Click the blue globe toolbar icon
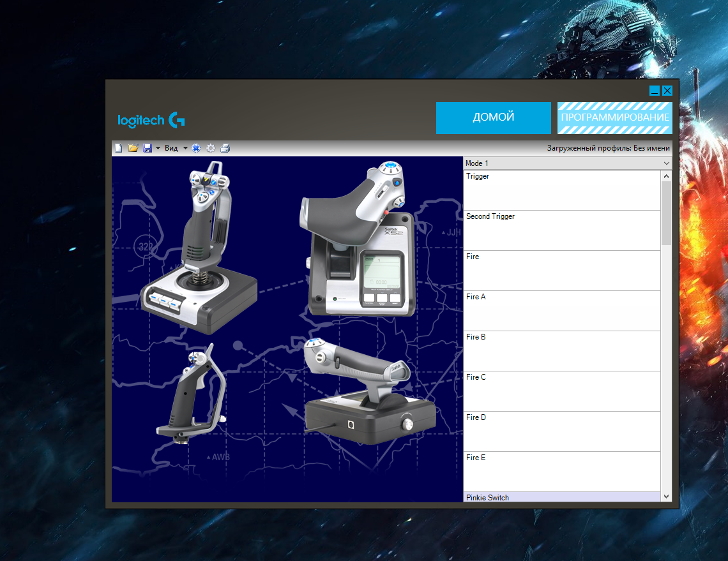 click(197, 148)
